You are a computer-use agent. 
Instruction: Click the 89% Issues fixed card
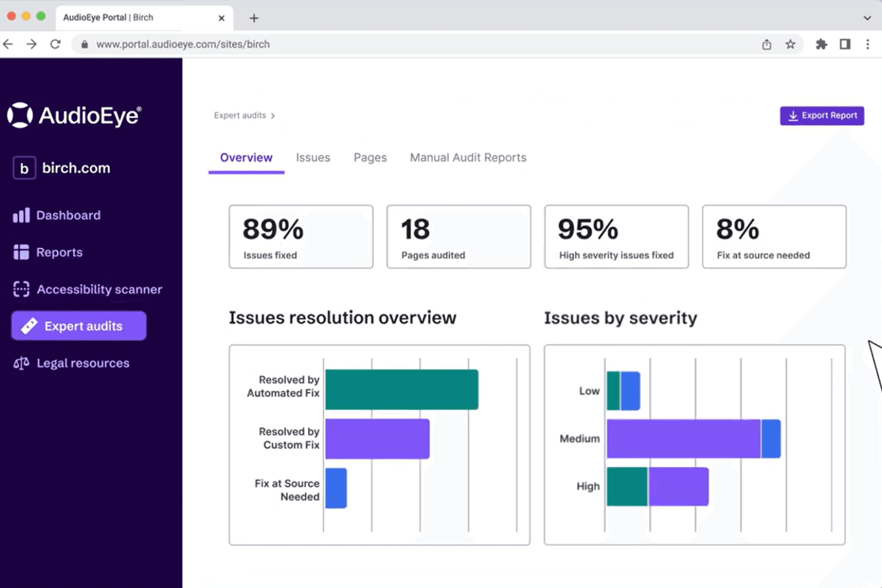tap(301, 237)
